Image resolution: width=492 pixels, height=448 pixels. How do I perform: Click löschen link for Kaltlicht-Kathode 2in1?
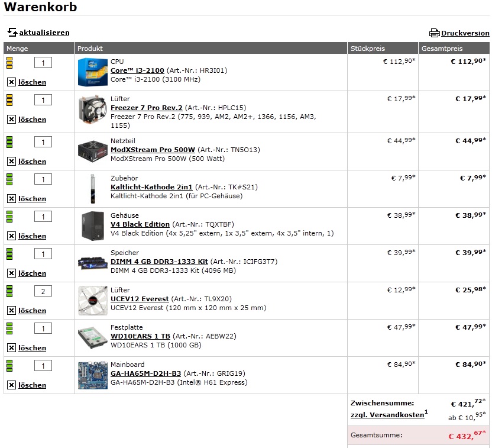tap(32, 199)
